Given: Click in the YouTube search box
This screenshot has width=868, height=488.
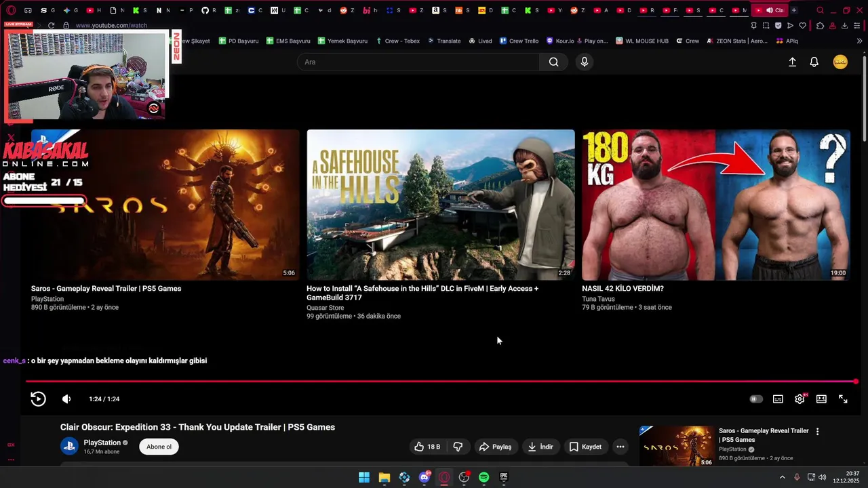Looking at the screenshot, I should pos(418,62).
